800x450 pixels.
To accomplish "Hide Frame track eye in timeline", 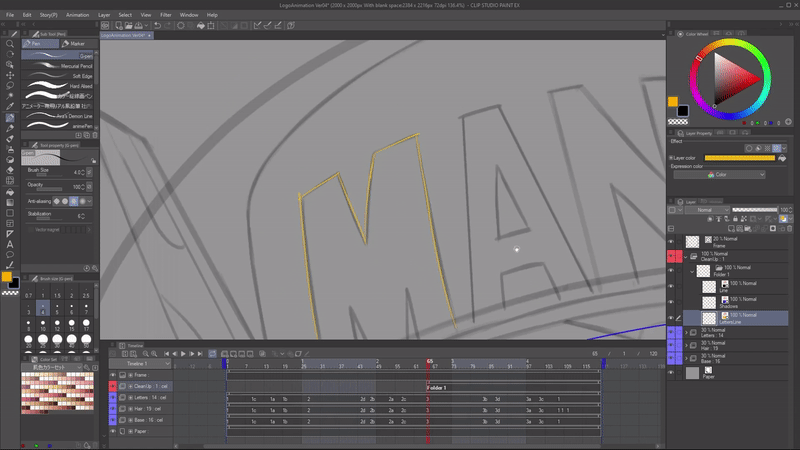I will point(113,375).
